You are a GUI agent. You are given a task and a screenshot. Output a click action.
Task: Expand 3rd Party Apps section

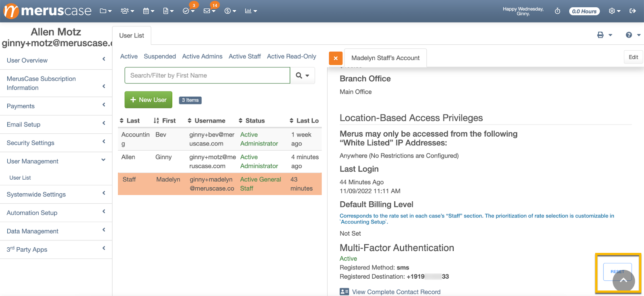(x=56, y=250)
